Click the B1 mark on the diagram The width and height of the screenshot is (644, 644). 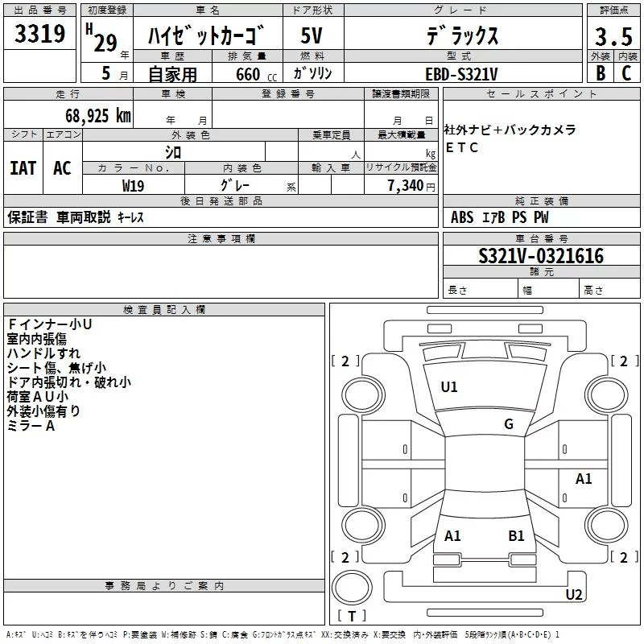coord(516,536)
